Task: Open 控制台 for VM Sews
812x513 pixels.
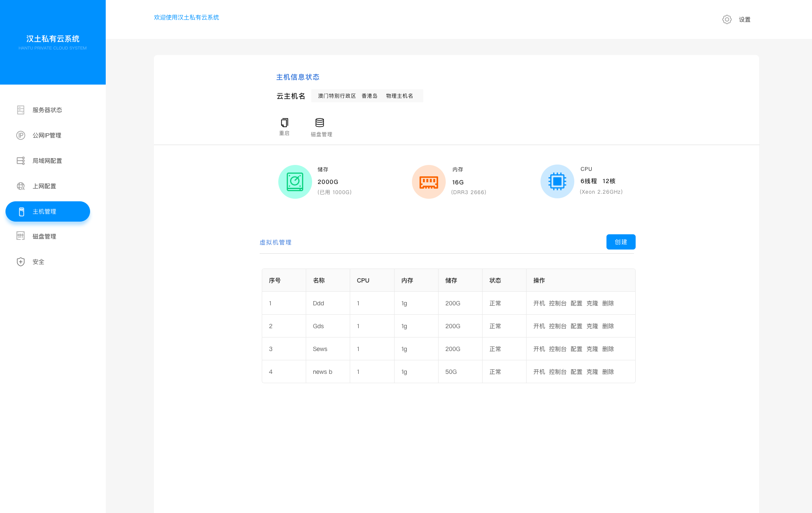Action: click(558, 349)
